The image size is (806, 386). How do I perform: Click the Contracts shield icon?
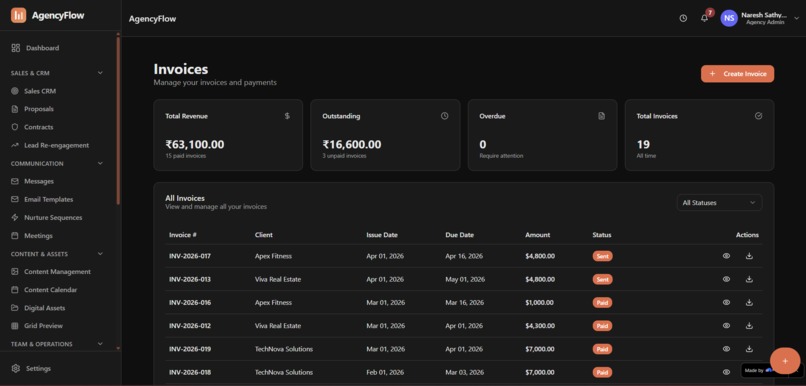[14, 127]
